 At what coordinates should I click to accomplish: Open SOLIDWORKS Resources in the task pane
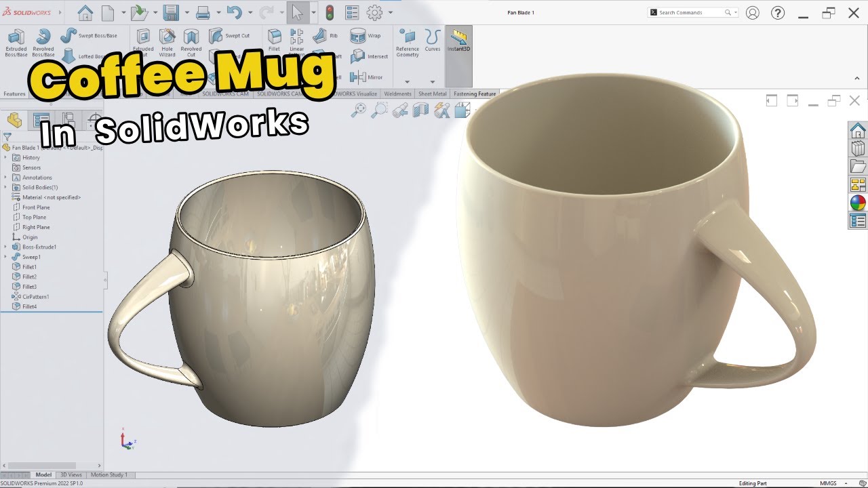pos(858,130)
